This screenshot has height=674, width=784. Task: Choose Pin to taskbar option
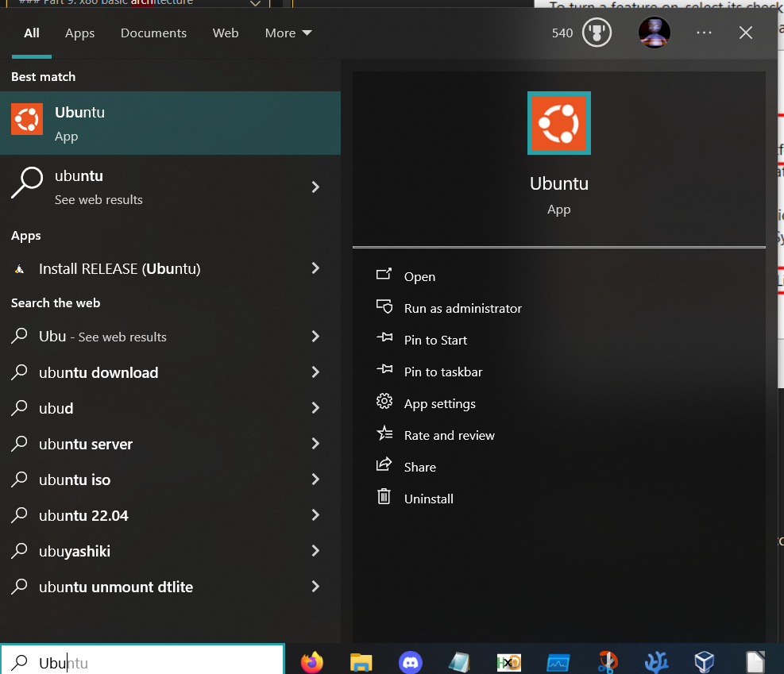[442, 372]
